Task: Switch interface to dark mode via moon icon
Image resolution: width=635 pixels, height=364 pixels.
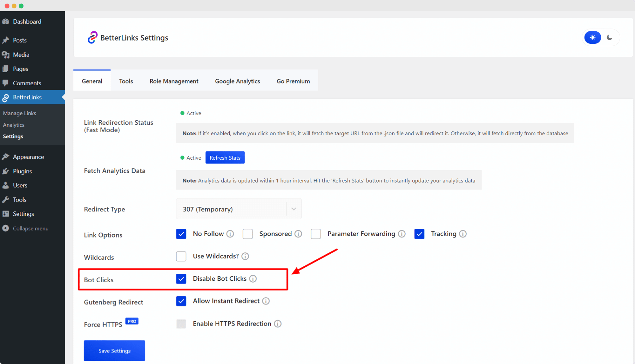Action: [609, 37]
